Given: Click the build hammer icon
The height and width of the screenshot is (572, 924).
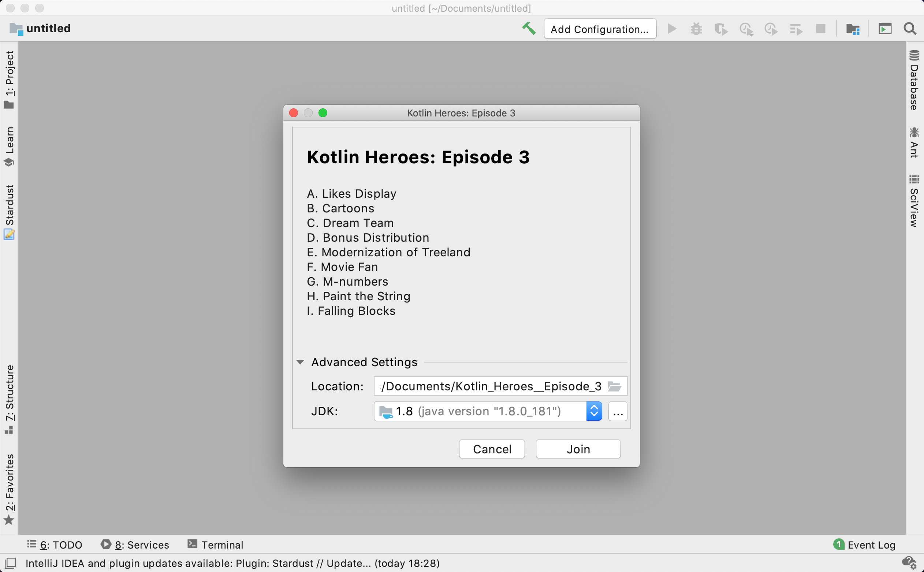Looking at the screenshot, I should point(529,28).
